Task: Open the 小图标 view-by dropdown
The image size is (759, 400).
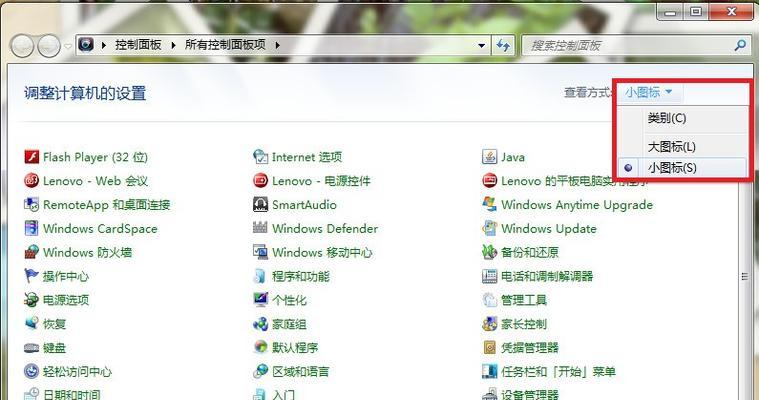Action: 648,92
